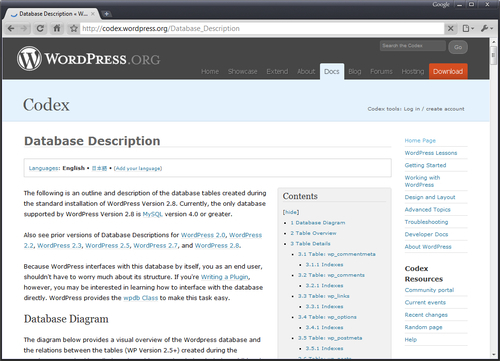
Task: Open a new tab with the plus button
Action: tap(106, 14)
